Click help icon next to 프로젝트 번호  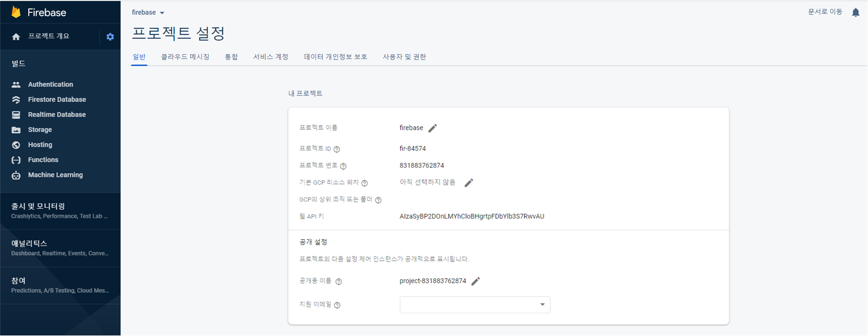(x=343, y=166)
